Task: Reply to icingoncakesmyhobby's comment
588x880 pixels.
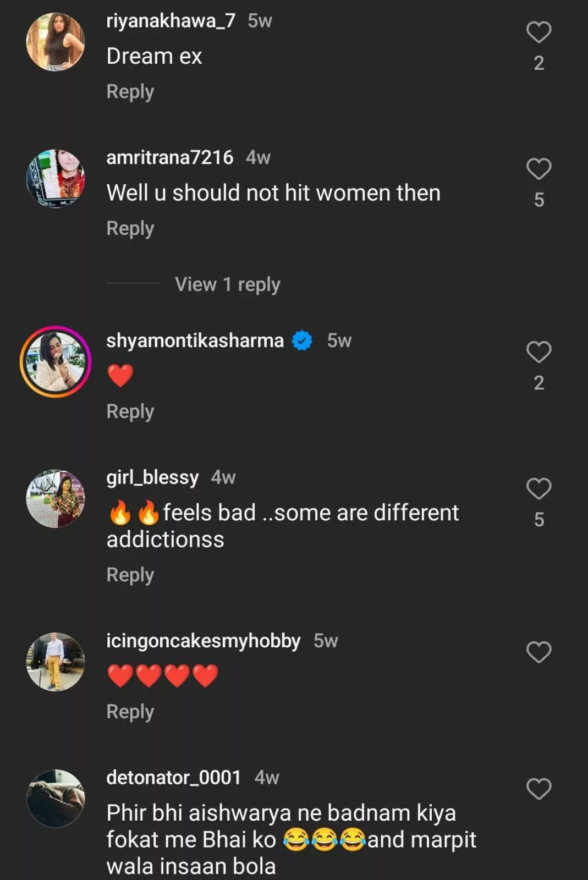Action: point(130,712)
